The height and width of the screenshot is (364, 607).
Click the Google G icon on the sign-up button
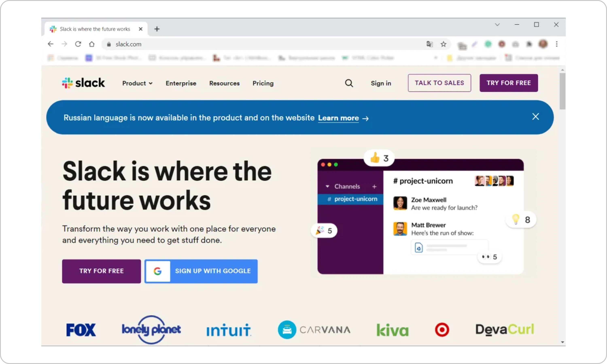158,271
